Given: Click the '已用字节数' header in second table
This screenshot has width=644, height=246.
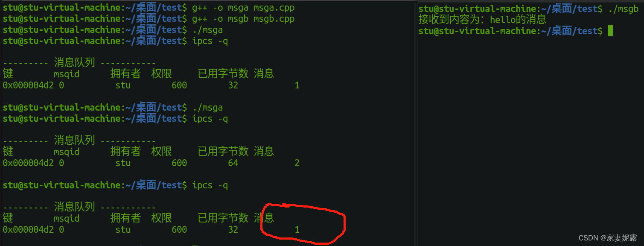Looking at the screenshot, I should tap(223, 152).
